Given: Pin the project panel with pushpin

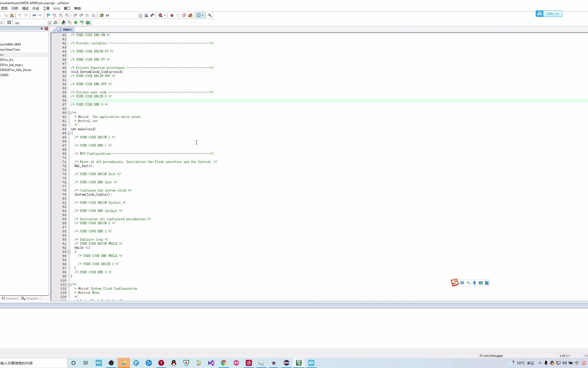Looking at the screenshot, I should pyautogui.click(x=42, y=29).
